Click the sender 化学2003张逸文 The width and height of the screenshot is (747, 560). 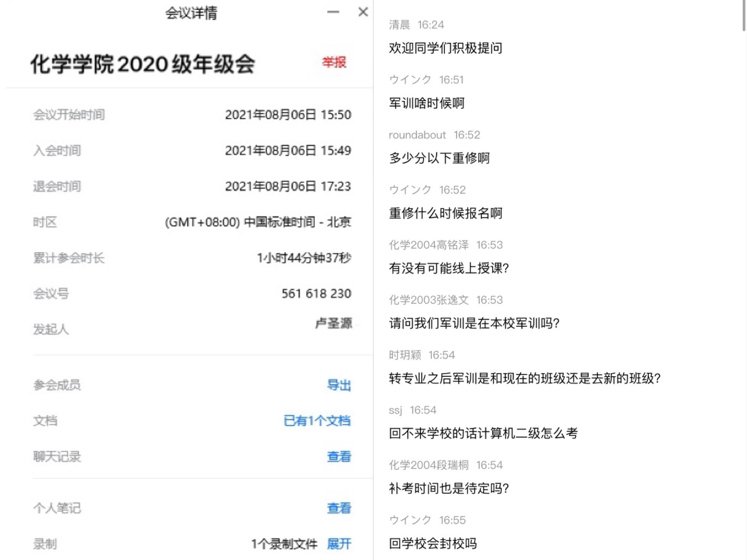pyautogui.click(x=429, y=300)
